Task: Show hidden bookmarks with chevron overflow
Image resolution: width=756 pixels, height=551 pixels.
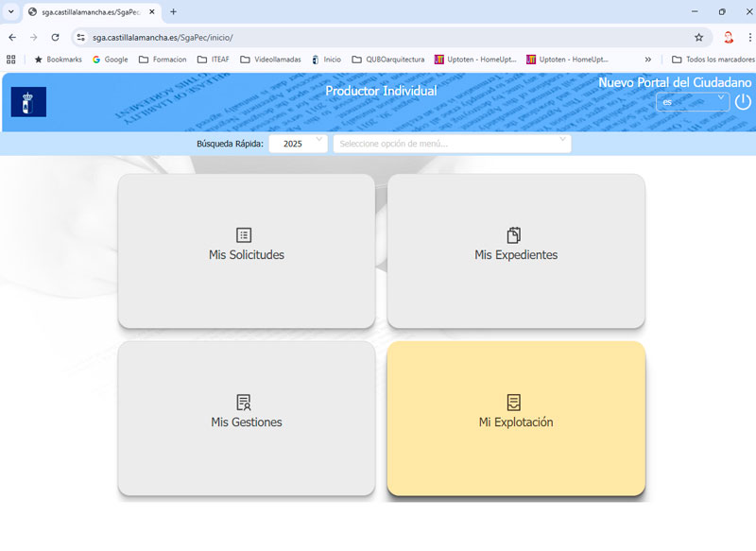Action: [648, 60]
